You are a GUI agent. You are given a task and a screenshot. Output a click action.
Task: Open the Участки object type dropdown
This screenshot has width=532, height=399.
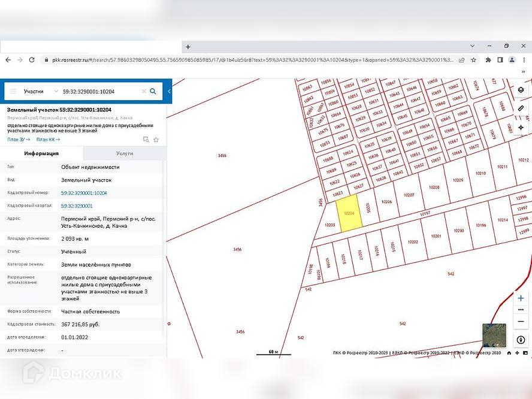(41, 91)
